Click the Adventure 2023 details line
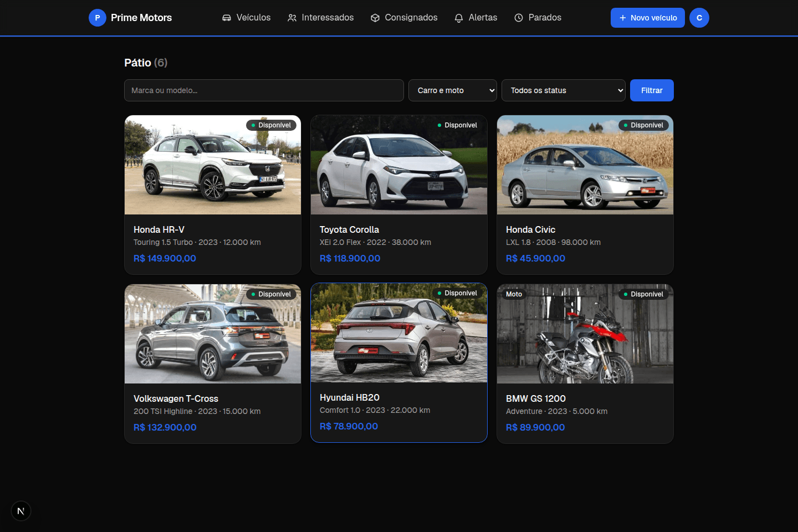Screen dimensions: 798x532 556,411
